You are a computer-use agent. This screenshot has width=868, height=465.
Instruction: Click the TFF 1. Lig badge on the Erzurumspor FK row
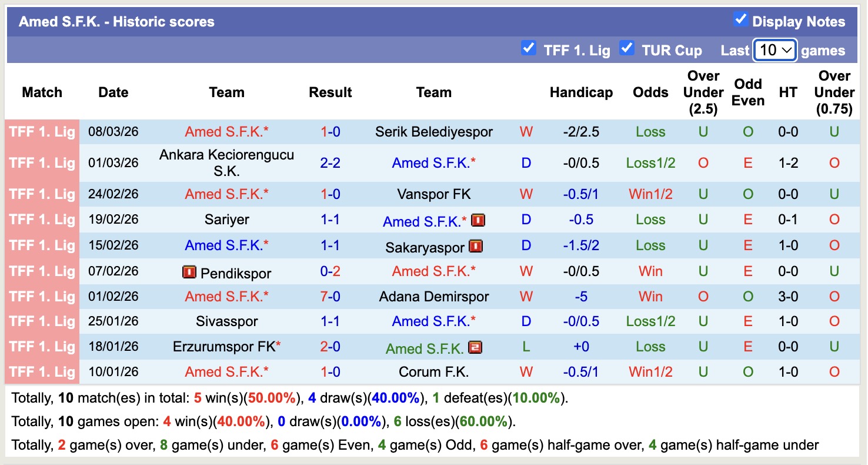tap(41, 346)
